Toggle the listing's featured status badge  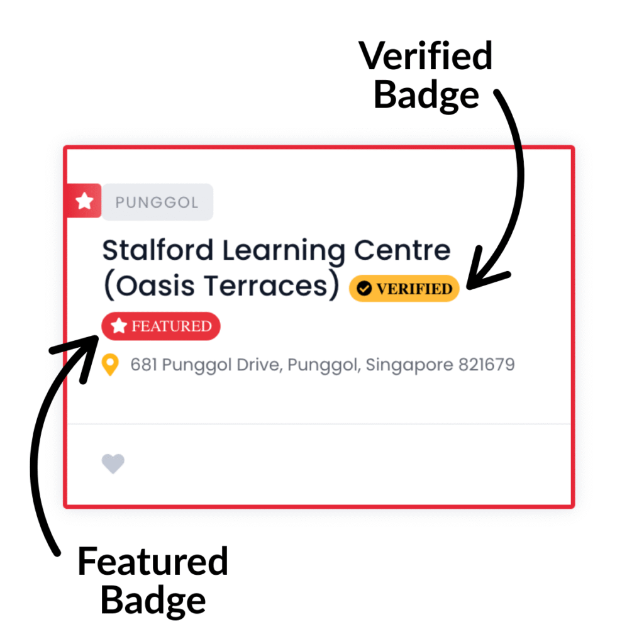(161, 326)
